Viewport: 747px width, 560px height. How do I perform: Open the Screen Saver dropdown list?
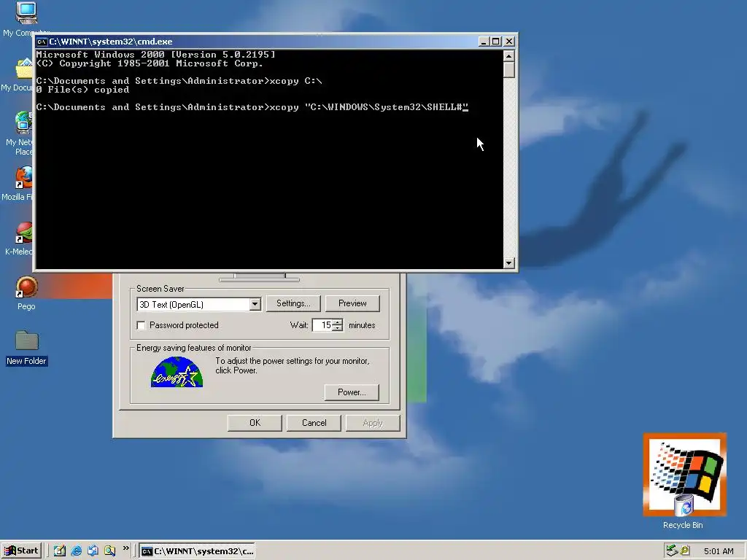255,304
